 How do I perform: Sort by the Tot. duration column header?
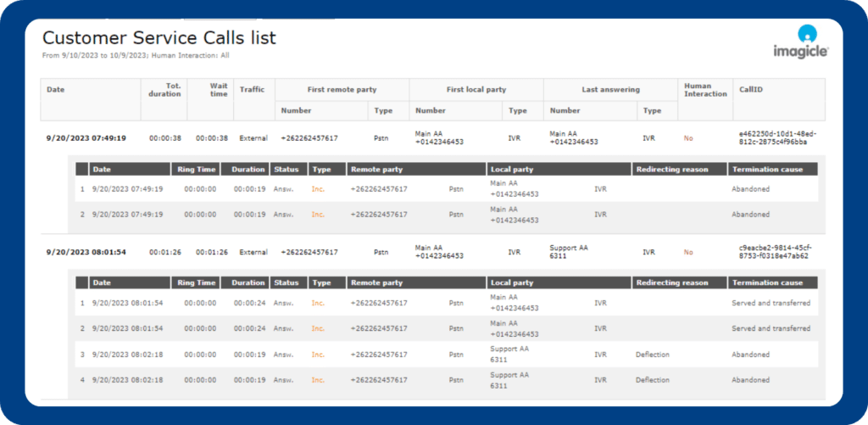pos(164,89)
